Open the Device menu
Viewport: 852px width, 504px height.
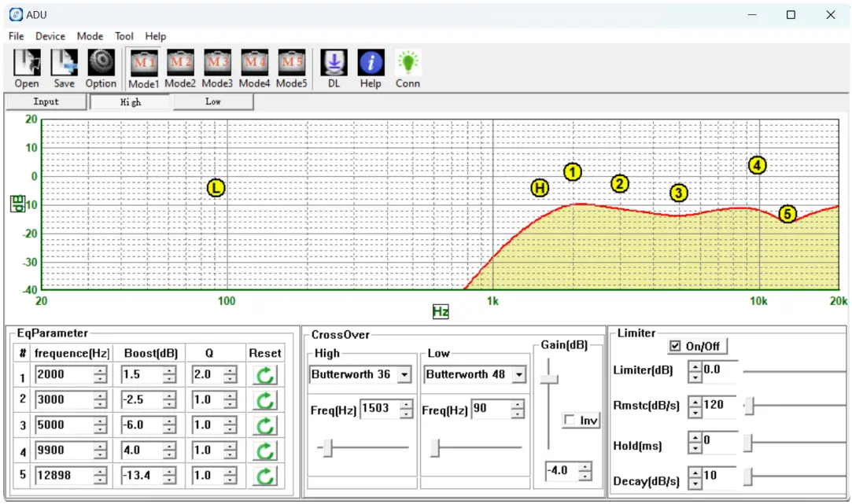(x=50, y=36)
